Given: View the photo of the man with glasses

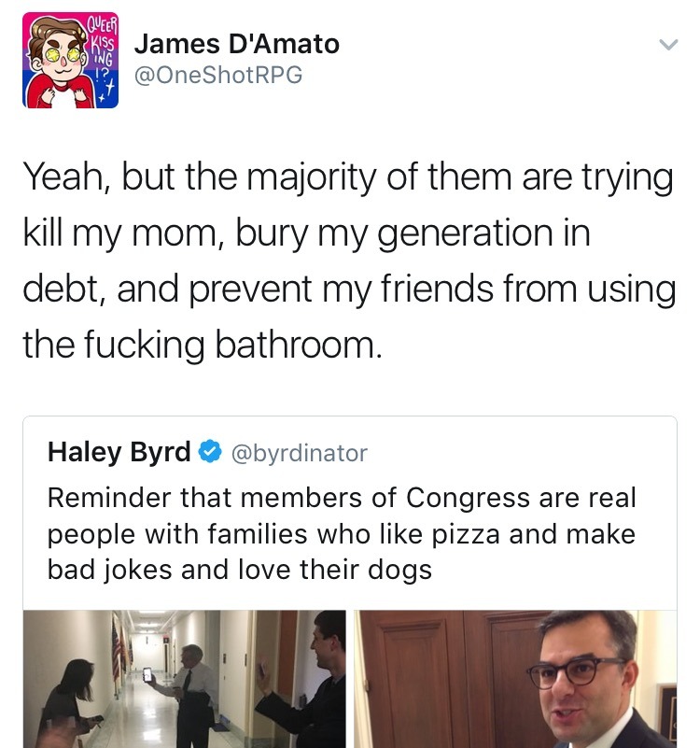Looking at the screenshot, I should tap(515, 679).
